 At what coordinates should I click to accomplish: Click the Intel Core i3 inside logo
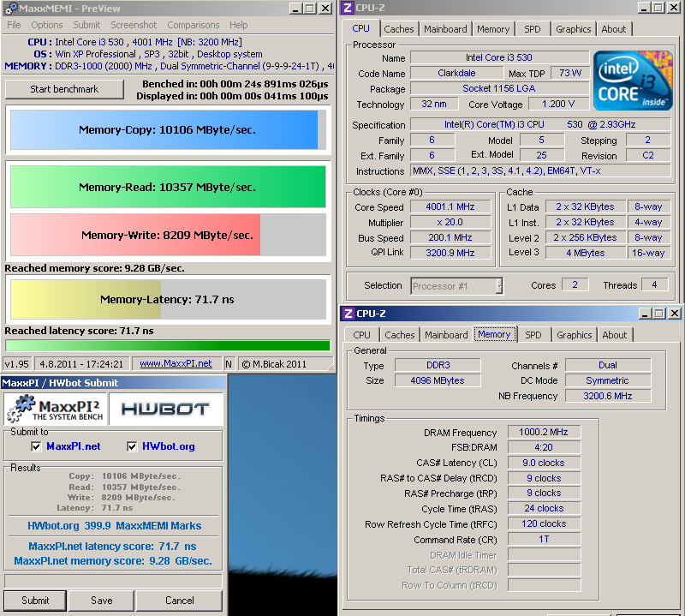click(x=633, y=80)
